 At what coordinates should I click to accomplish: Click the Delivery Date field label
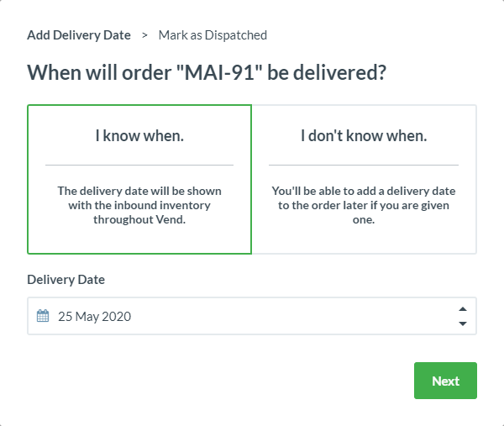(x=66, y=280)
